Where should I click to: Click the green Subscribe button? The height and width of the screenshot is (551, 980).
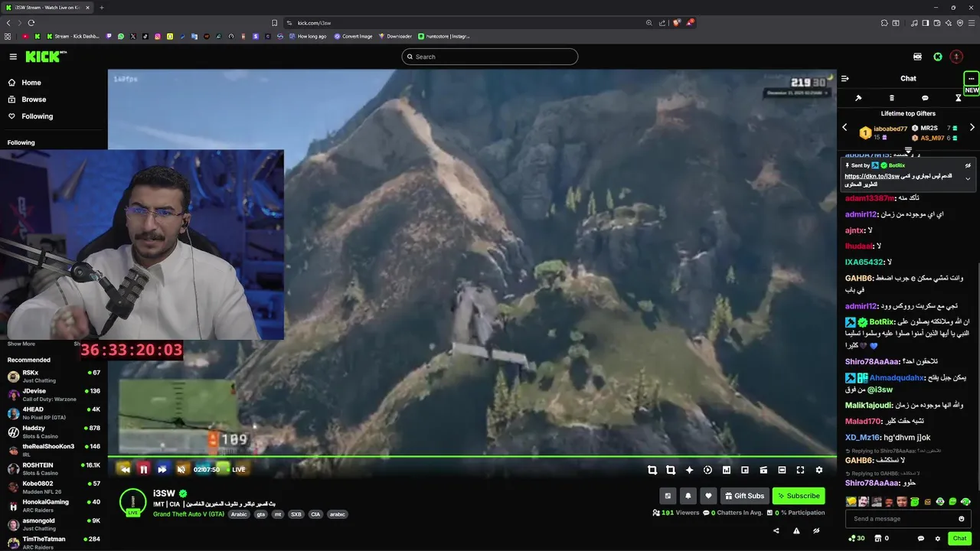click(x=799, y=496)
